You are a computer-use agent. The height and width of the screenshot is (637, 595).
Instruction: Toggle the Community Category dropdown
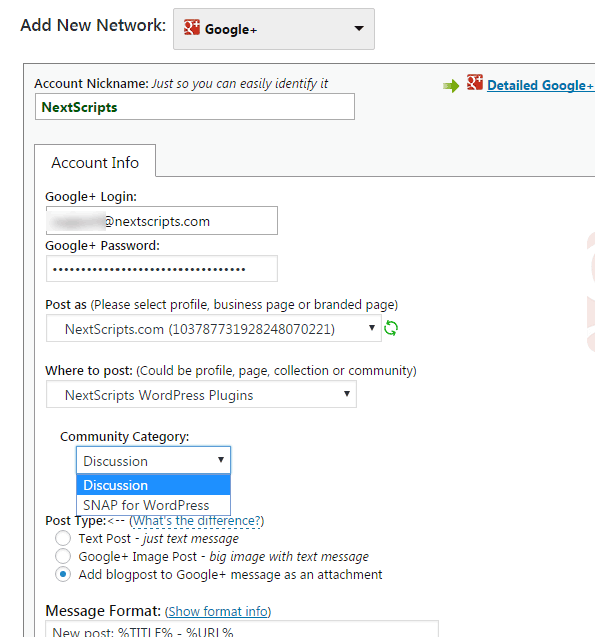(153, 460)
